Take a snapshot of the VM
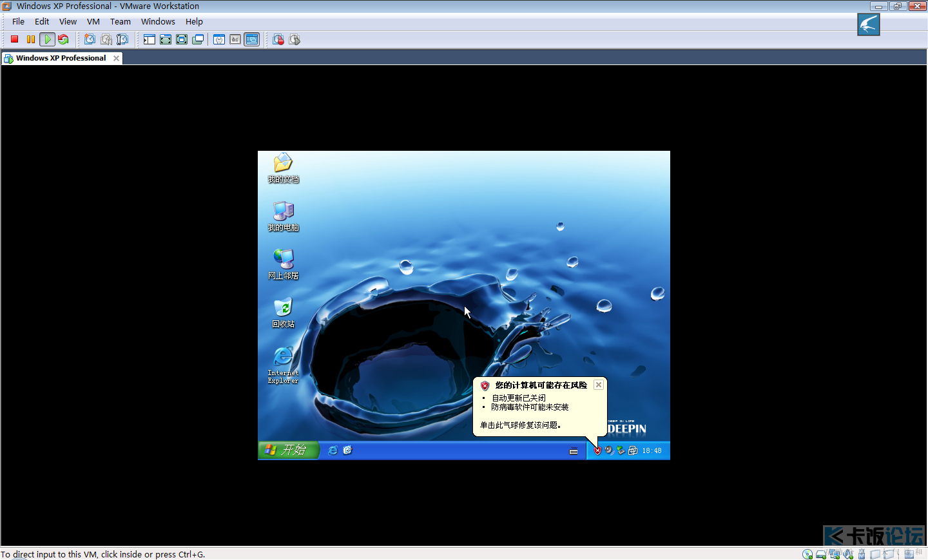928x560 pixels. pos(90,39)
